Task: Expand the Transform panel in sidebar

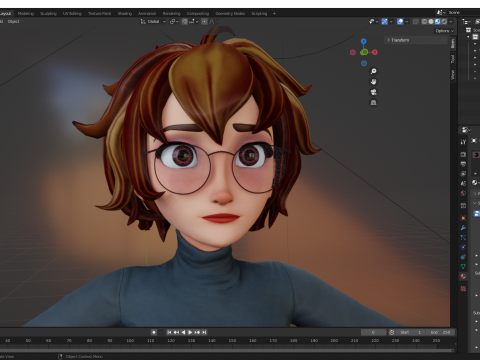Action: [x=416, y=40]
